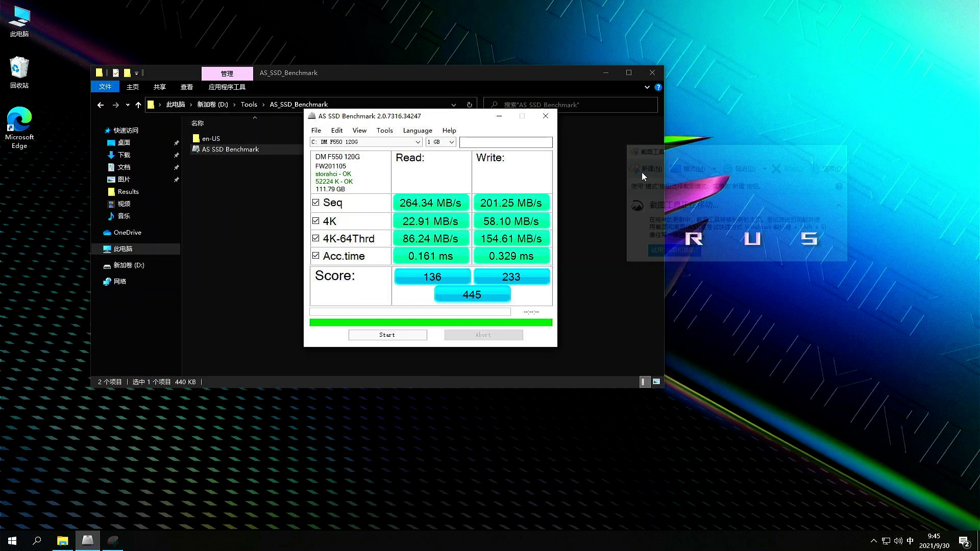
Task: Open Results folder in navigation pane
Action: [128, 192]
